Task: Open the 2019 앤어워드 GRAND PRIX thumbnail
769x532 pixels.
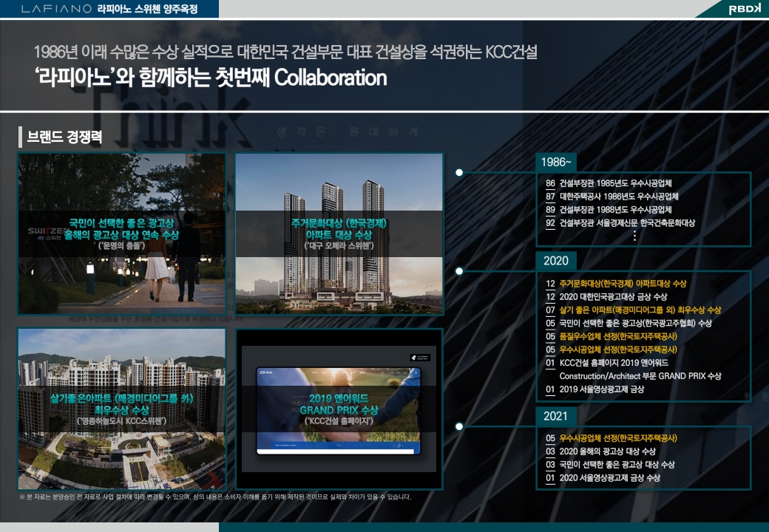Action: coord(339,409)
